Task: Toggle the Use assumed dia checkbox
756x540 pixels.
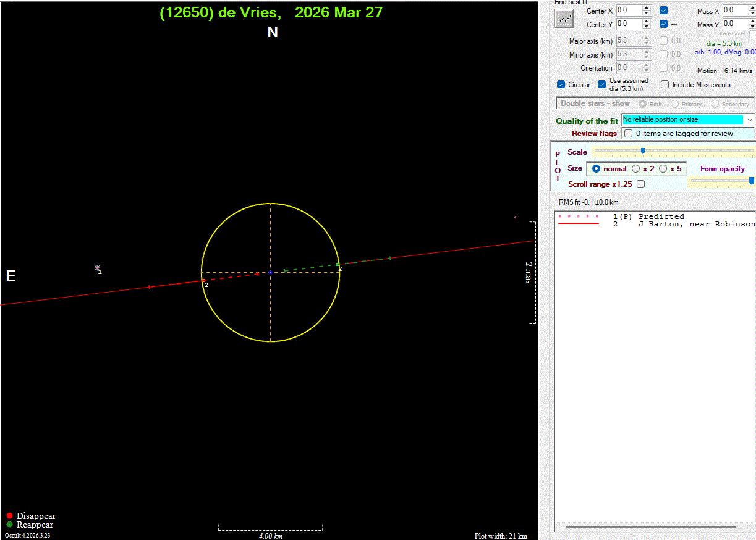Action: (x=602, y=85)
